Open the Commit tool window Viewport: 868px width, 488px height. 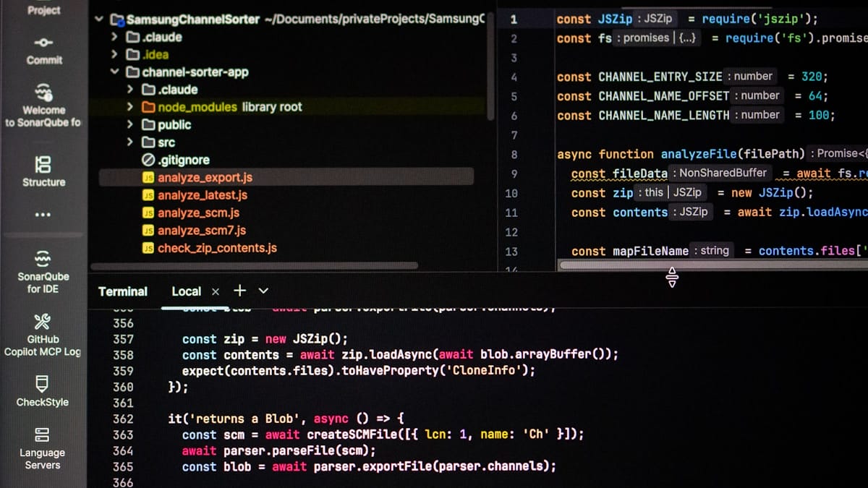click(43, 51)
